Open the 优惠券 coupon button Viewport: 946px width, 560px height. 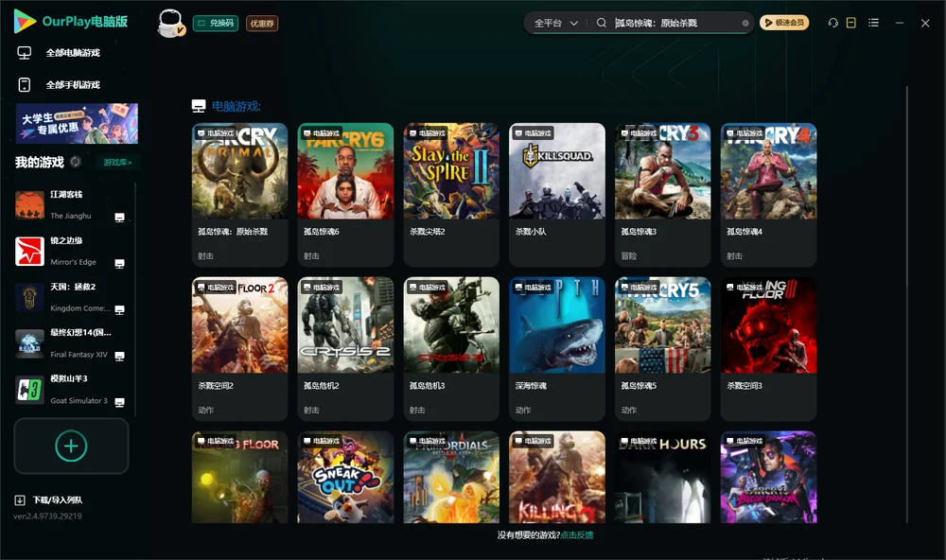tap(262, 24)
